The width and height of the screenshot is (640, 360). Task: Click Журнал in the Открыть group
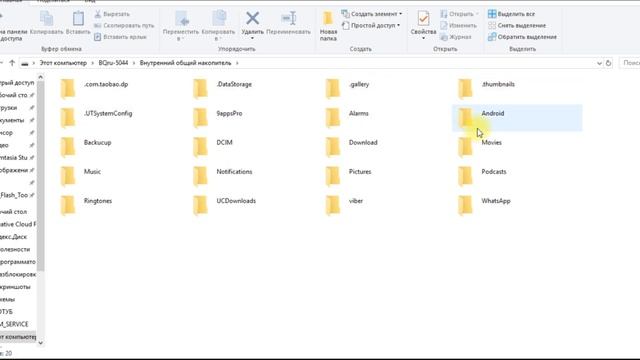click(456, 37)
